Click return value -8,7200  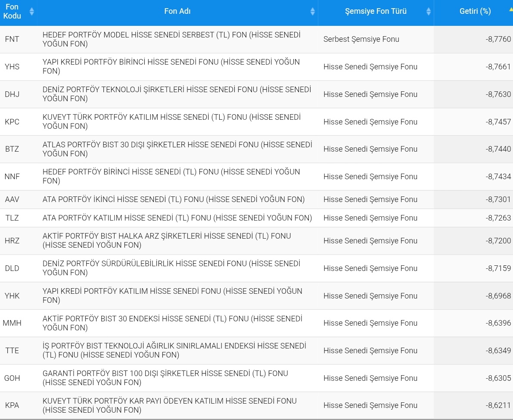(498, 241)
